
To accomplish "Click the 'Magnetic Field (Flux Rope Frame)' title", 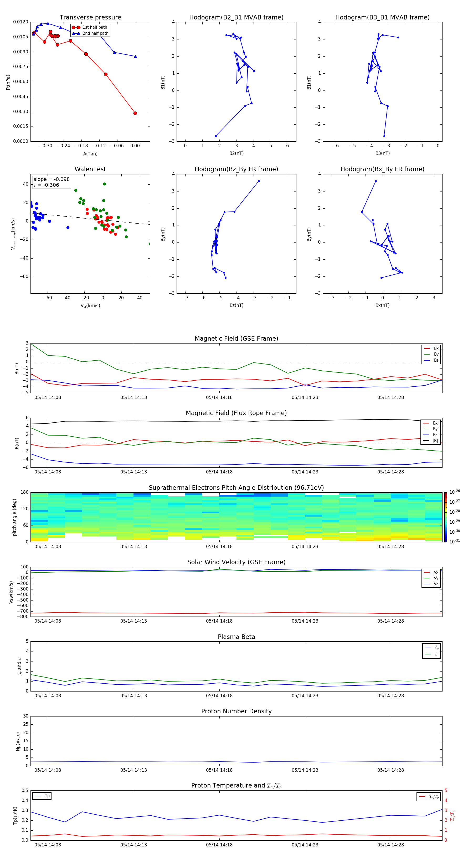I will pyautogui.click(x=236, y=413).
